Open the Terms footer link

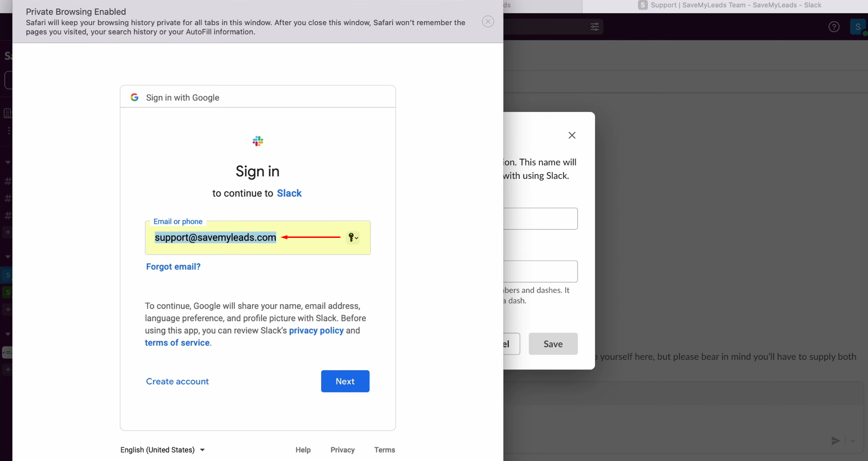click(x=385, y=450)
